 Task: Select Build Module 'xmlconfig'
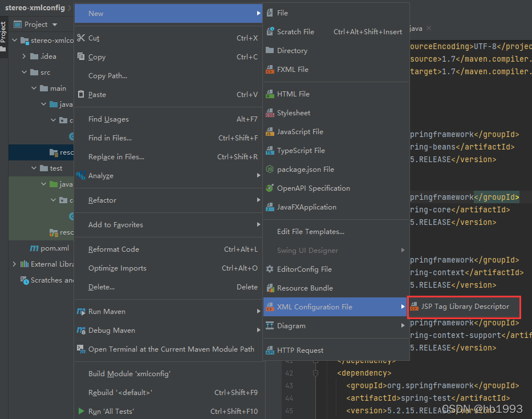point(168,373)
